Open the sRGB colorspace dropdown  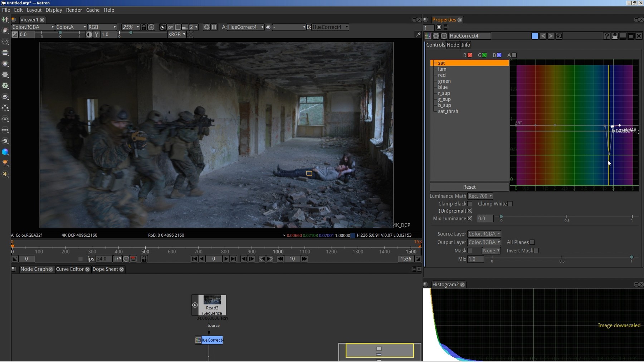point(177,35)
